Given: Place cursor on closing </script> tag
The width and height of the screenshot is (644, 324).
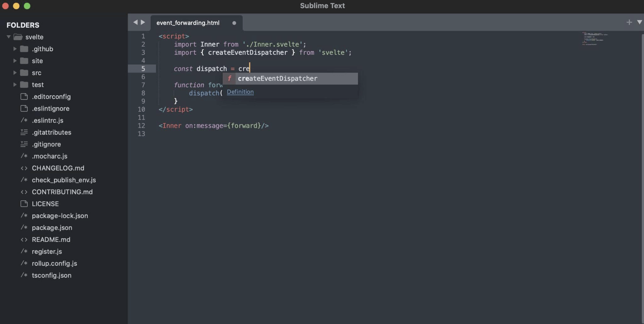Looking at the screenshot, I should tap(175, 109).
